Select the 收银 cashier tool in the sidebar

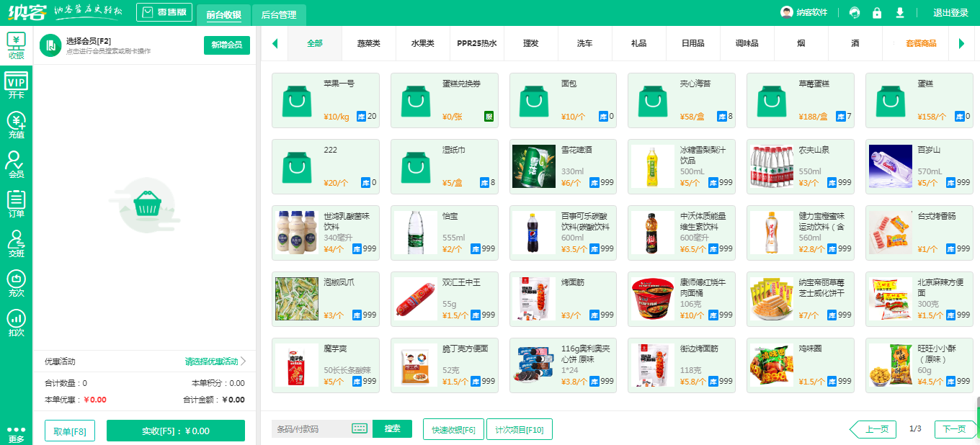pos(16,45)
